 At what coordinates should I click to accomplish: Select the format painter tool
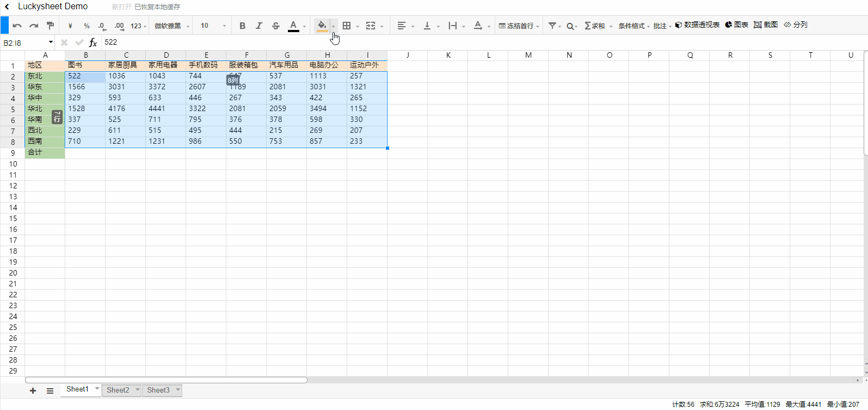50,26
